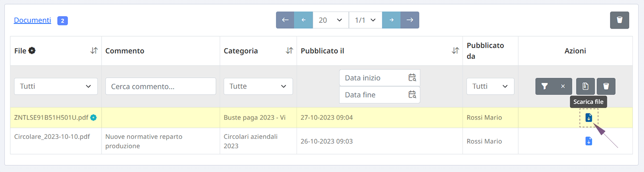Open the 20 rows-per-page dropdown

[330, 20]
